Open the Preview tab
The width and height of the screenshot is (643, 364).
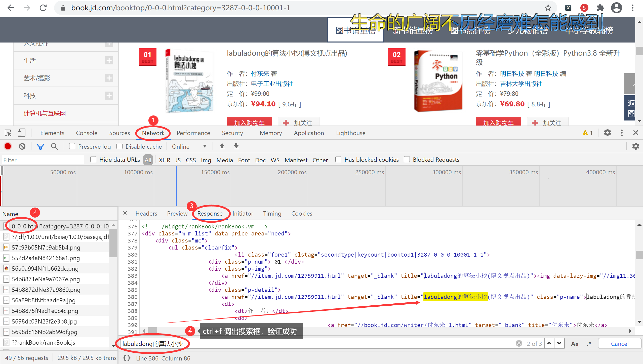(x=177, y=213)
